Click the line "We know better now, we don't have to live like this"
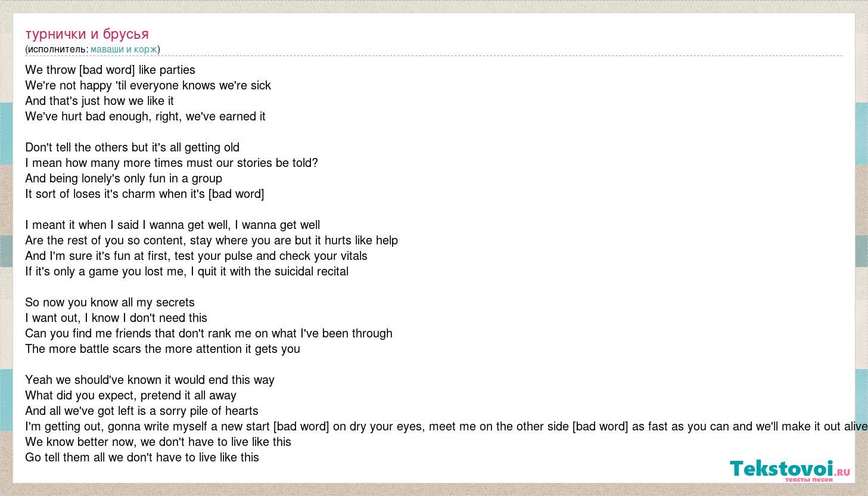This screenshot has height=496, width=868. tap(158, 442)
